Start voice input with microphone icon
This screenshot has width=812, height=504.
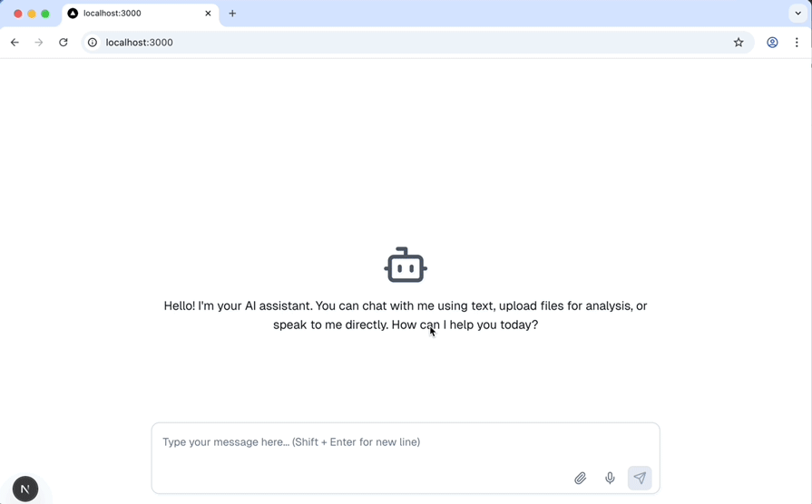(610, 478)
